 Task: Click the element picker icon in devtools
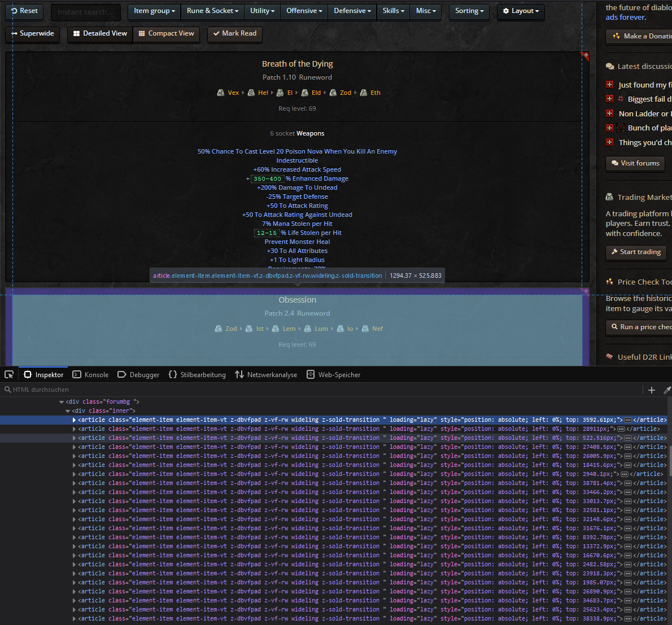click(9, 374)
